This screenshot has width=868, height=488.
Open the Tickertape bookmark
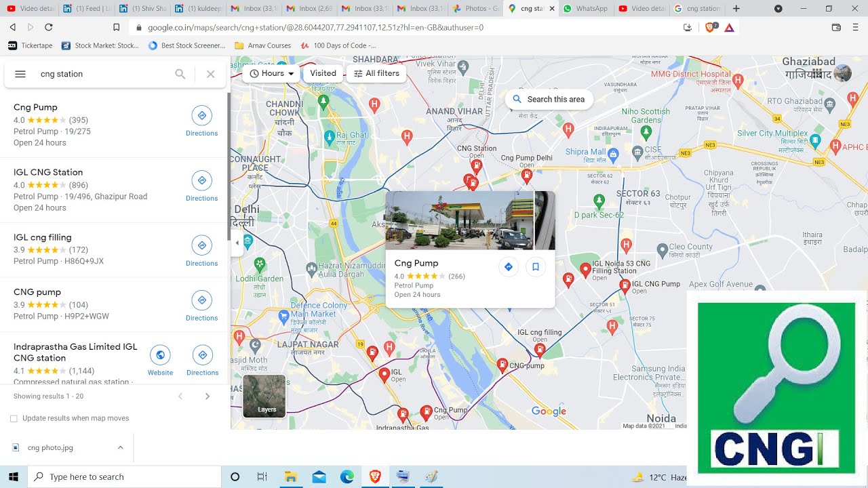[x=30, y=45]
